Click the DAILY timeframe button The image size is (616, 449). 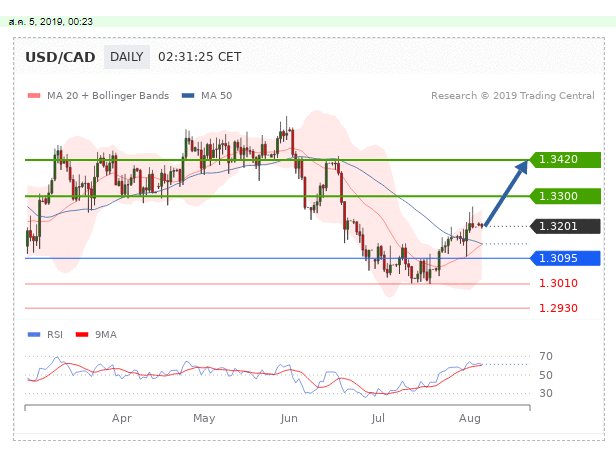(126, 57)
